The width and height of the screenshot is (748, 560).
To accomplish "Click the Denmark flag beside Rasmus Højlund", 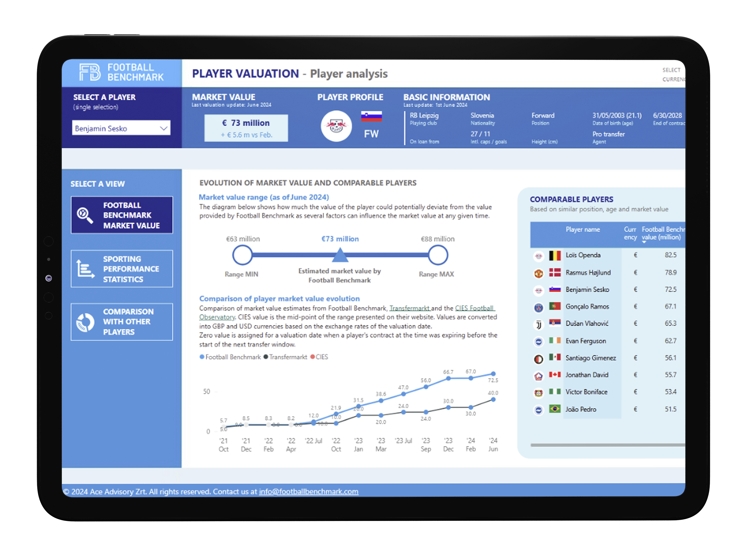I will point(555,272).
